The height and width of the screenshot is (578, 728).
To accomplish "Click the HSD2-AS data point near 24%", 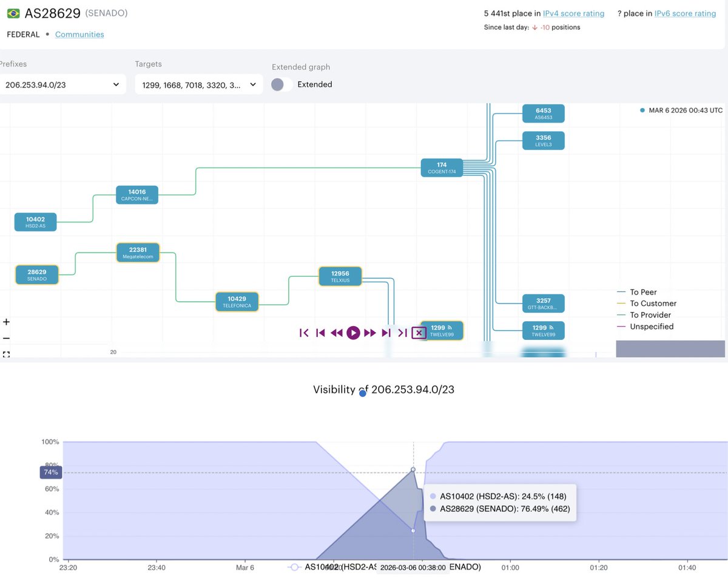I will [x=413, y=531].
